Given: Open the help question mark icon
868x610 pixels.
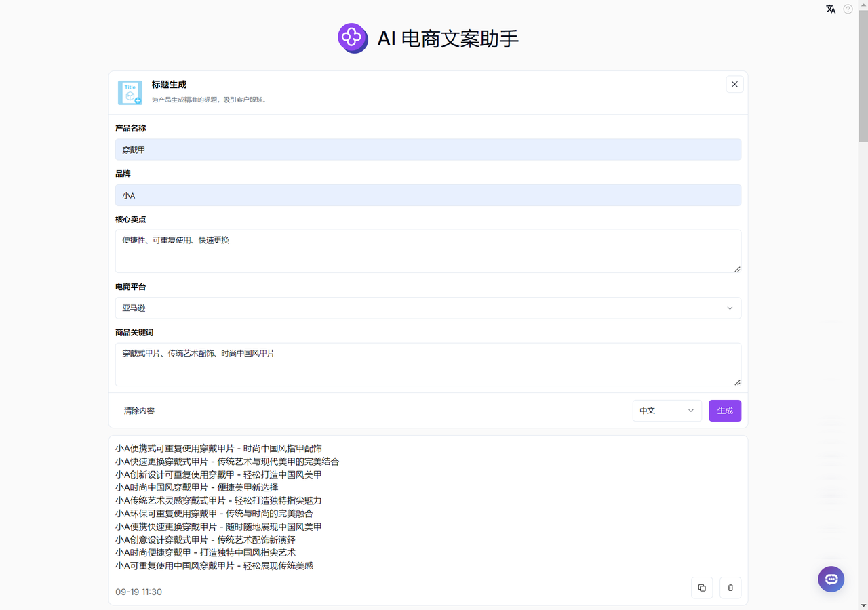Looking at the screenshot, I should click(x=848, y=9).
